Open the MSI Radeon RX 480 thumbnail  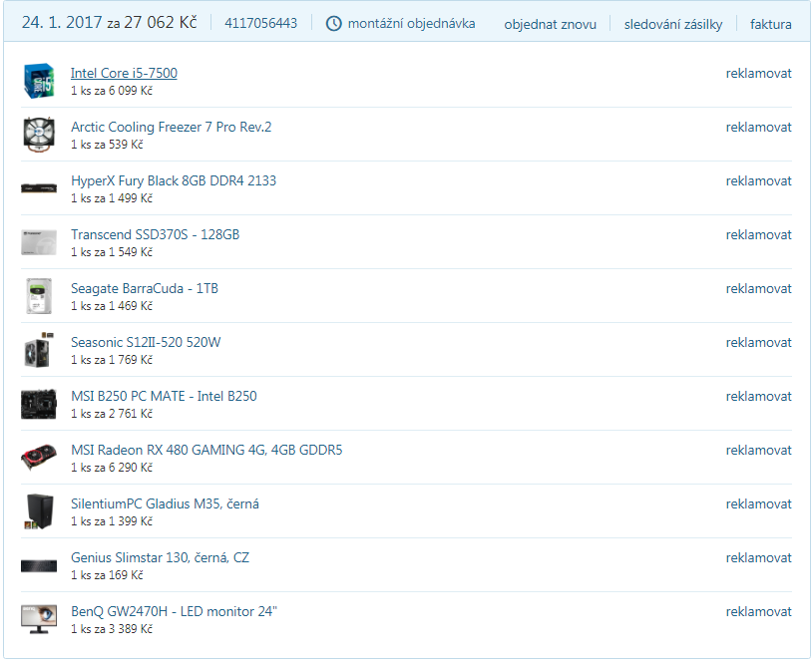(39, 458)
